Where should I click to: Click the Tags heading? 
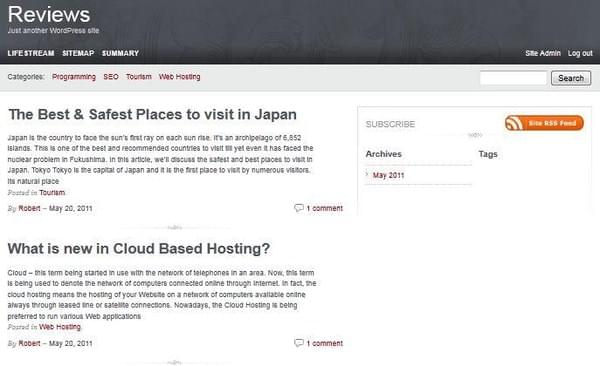pyautogui.click(x=488, y=154)
